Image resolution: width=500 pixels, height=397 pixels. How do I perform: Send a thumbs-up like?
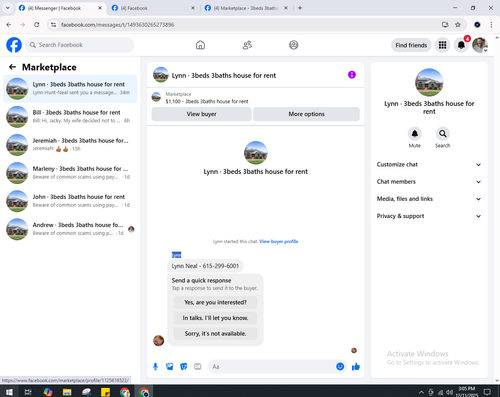[x=356, y=367]
